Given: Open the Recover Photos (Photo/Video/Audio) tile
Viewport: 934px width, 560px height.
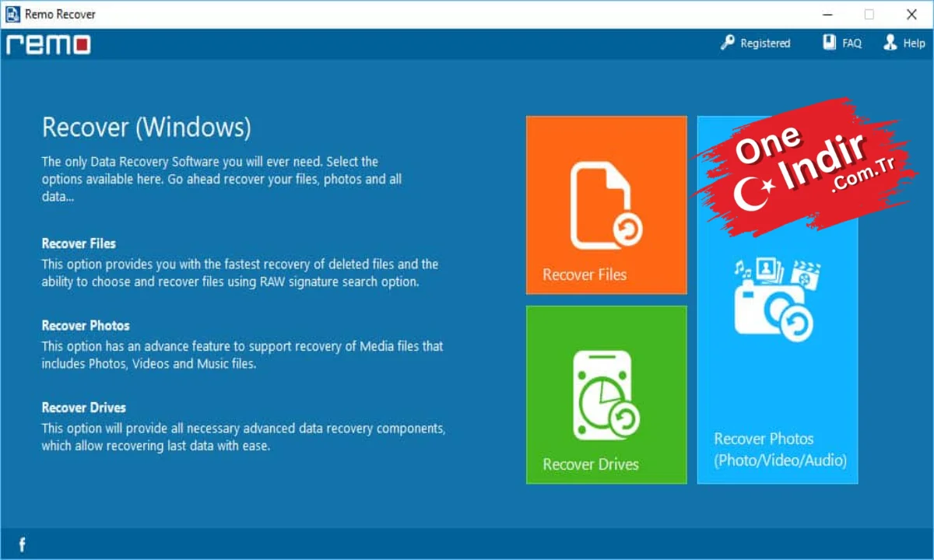Looking at the screenshot, I should [778, 299].
